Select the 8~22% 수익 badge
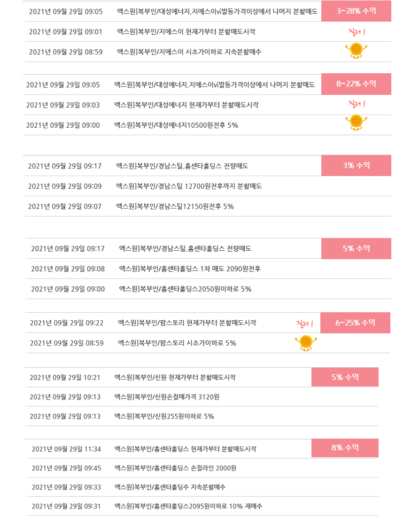Image resolution: width=396 pixels, height=532 pixels. (356, 84)
